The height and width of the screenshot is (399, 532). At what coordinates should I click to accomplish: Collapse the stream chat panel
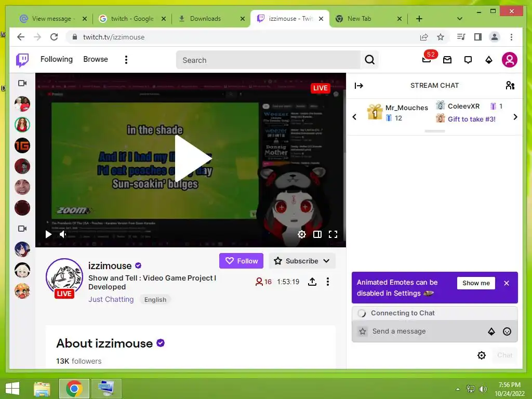click(358, 86)
